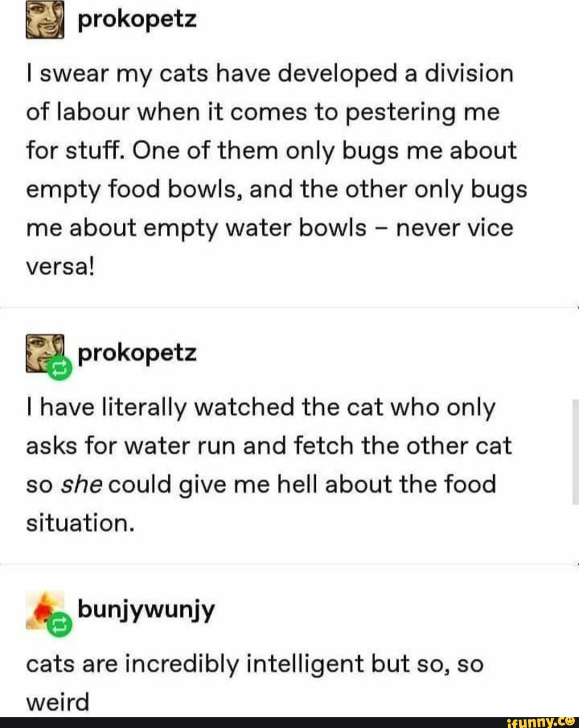
Task: Tap the prokopetz username on the first post
Action: (x=137, y=20)
